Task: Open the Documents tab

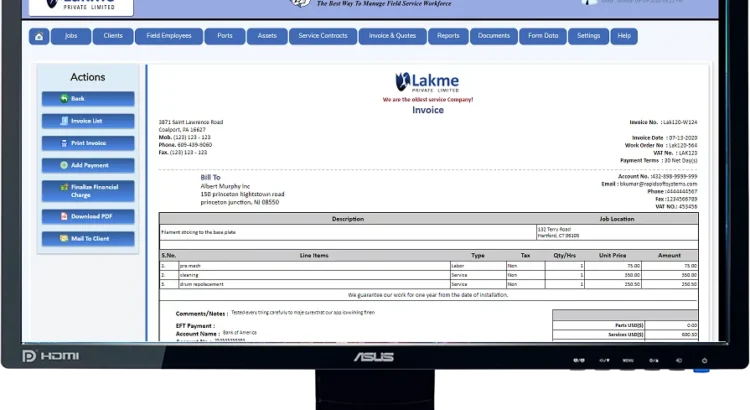Action: point(494,36)
